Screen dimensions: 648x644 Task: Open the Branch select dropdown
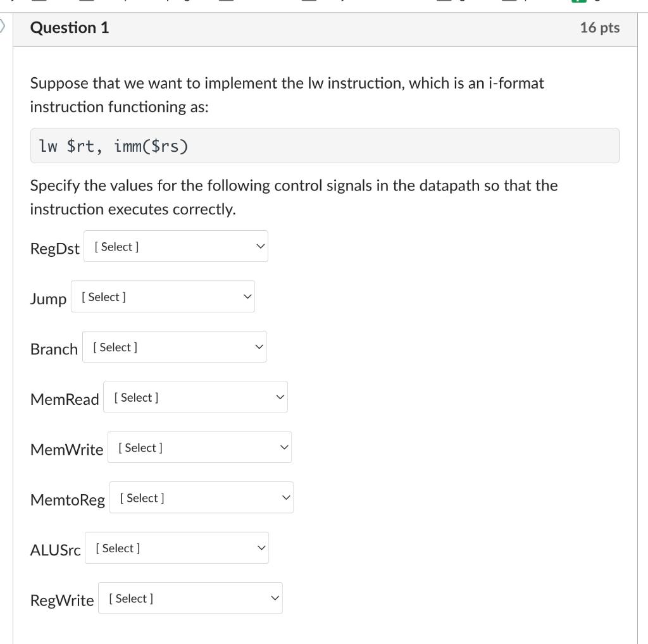click(175, 347)
